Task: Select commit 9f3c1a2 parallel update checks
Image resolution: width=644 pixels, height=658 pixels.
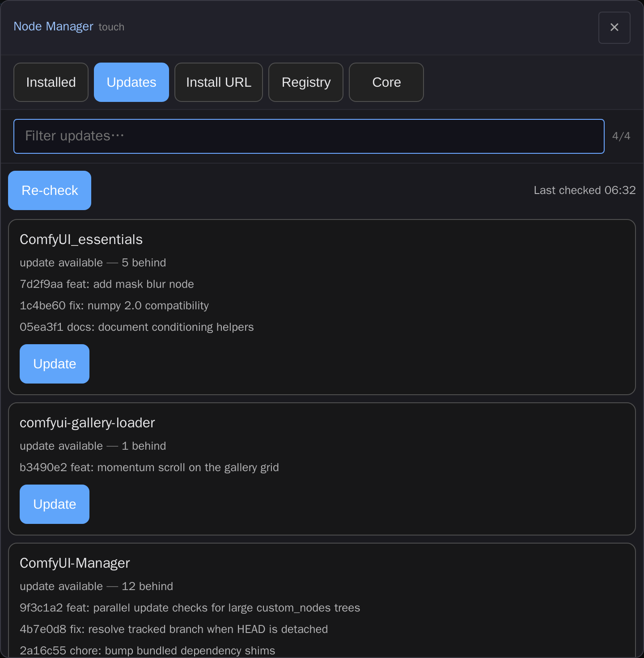Action: (x=190, y=608)
